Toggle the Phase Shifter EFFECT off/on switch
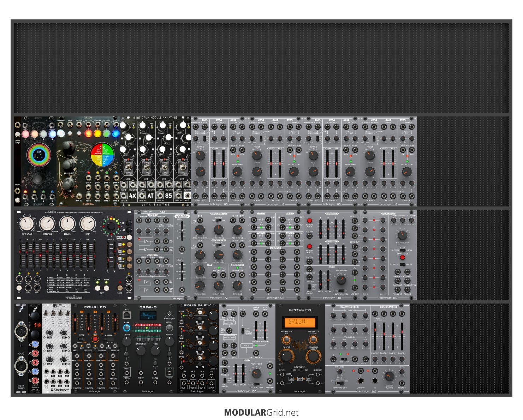The height and width of the screenshot is (420, 523). [x=219, y=221]
